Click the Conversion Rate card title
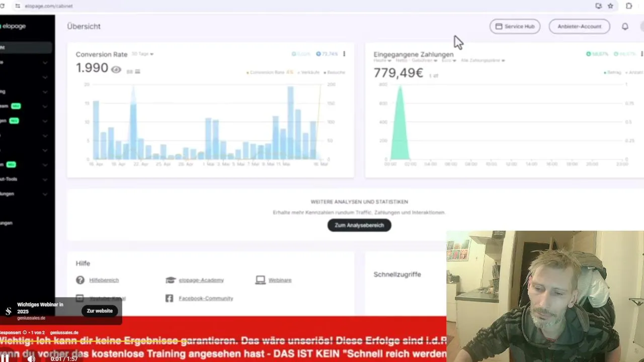This screenshot has height=362, width=644. click(x=101, y=54)
